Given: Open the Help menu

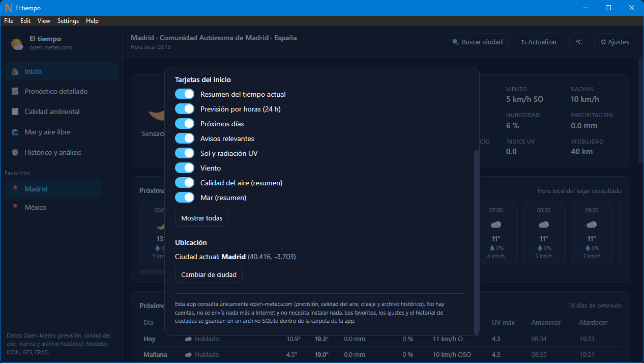Looking at the screenshot, I should click(92, 21).
